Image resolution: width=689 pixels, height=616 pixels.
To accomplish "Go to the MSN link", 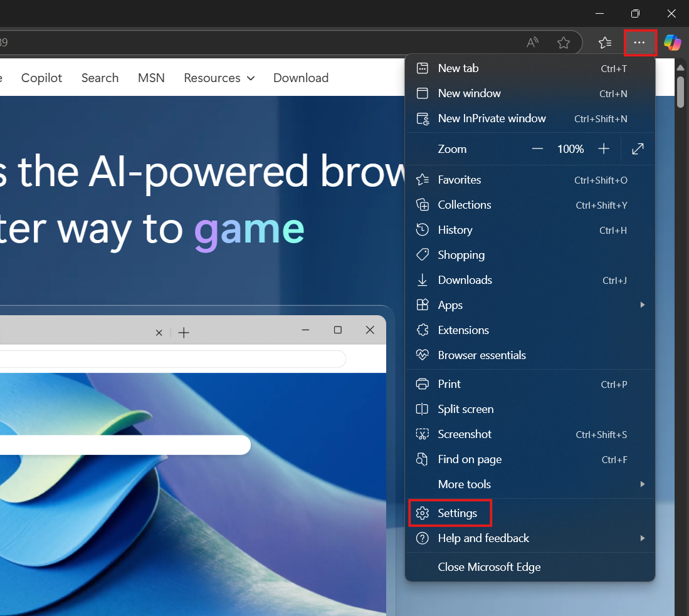I will click(x=151, y=78).
